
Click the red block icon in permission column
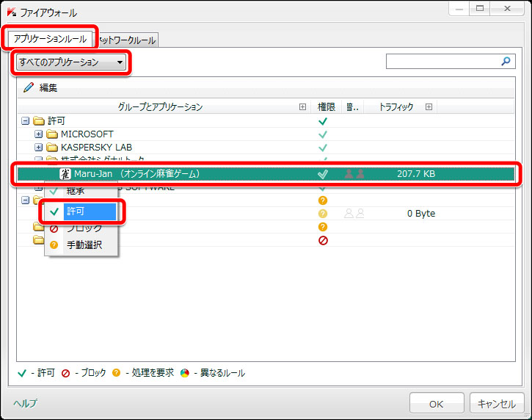(323, 240)
